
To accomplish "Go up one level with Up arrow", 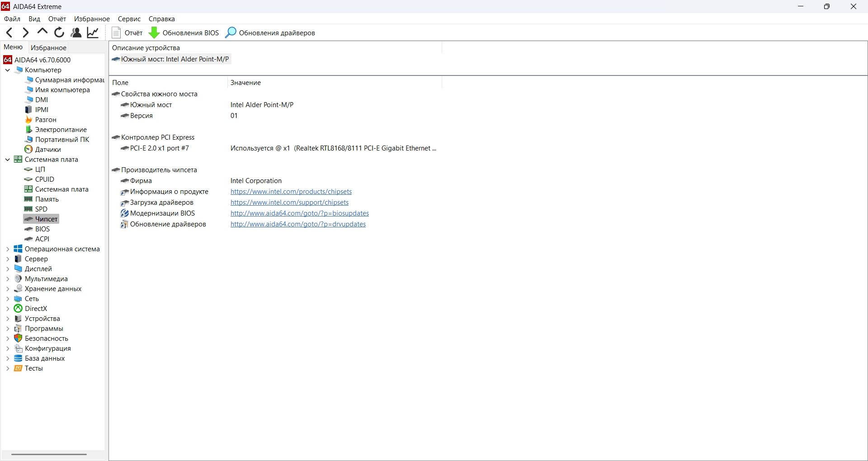I will click(x=42, y=32).
